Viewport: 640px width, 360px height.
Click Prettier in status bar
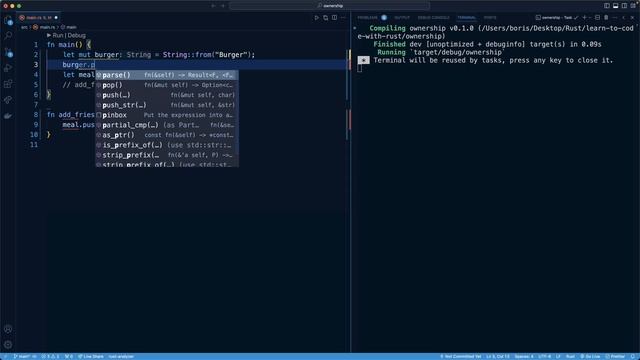[615, 356]
